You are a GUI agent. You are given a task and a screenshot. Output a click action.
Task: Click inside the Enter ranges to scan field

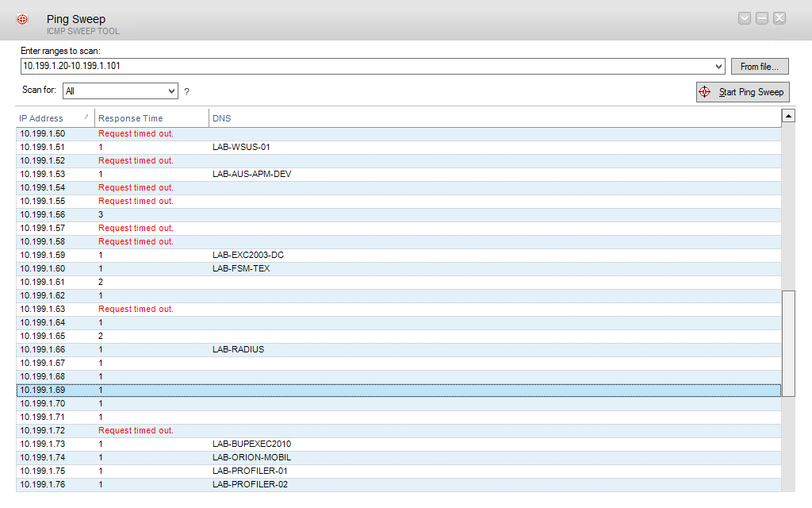[317, 66]
